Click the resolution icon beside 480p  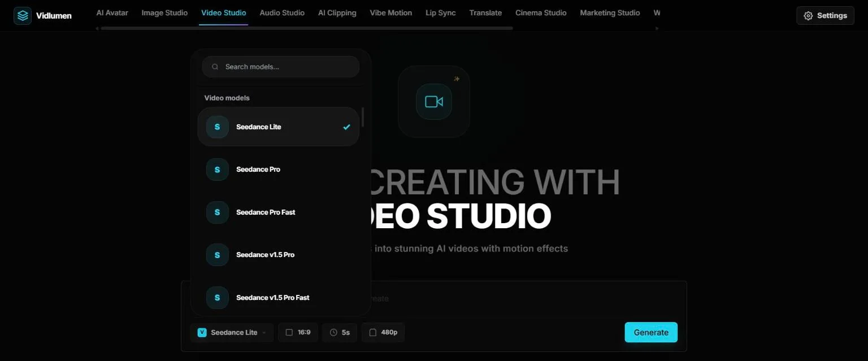pos(373,333)
